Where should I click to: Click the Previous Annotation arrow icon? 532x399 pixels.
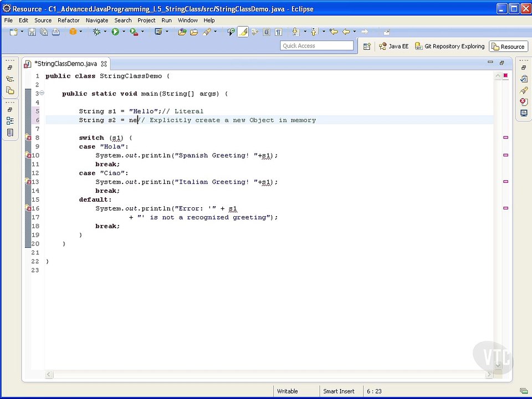[314, 32]
